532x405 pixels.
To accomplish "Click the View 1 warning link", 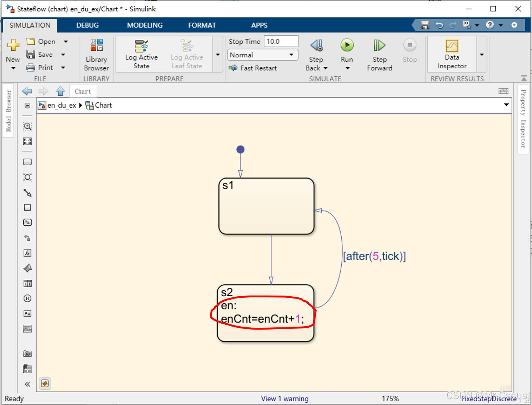I will (x=285, y=399).
